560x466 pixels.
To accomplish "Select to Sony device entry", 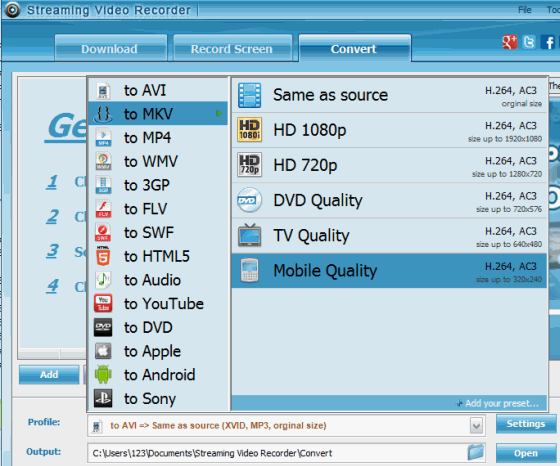I will click(x=158, y=399).
